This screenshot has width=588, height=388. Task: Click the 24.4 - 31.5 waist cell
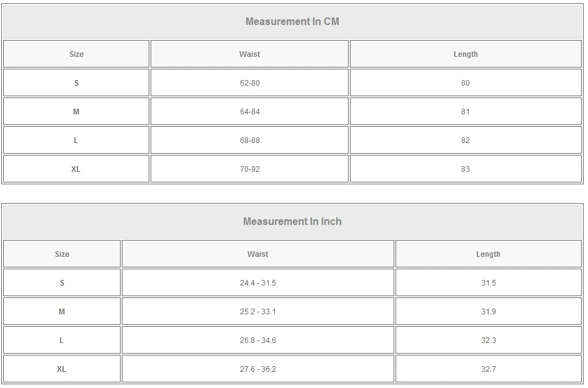(x=257, y=283)
